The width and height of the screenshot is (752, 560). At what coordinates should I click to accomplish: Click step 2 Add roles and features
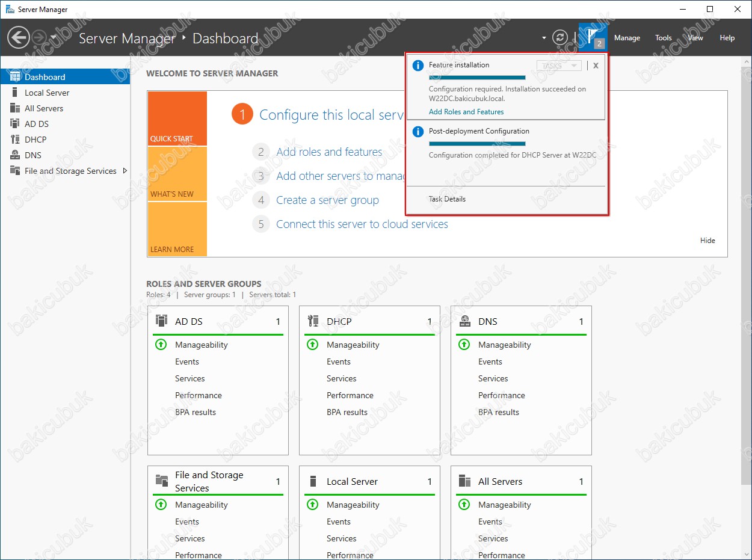pos(329,152)
